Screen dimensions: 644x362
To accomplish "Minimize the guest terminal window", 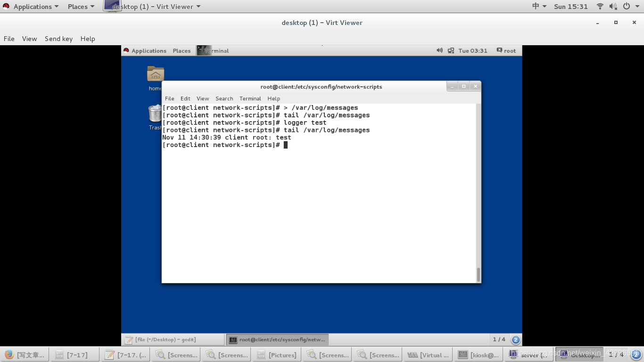I will tap(452, 86).
